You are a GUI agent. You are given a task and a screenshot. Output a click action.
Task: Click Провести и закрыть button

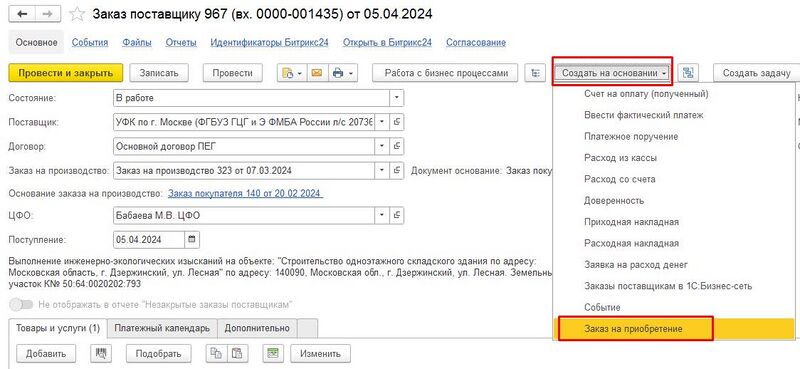pyautogui.click(x=66, y=73)
